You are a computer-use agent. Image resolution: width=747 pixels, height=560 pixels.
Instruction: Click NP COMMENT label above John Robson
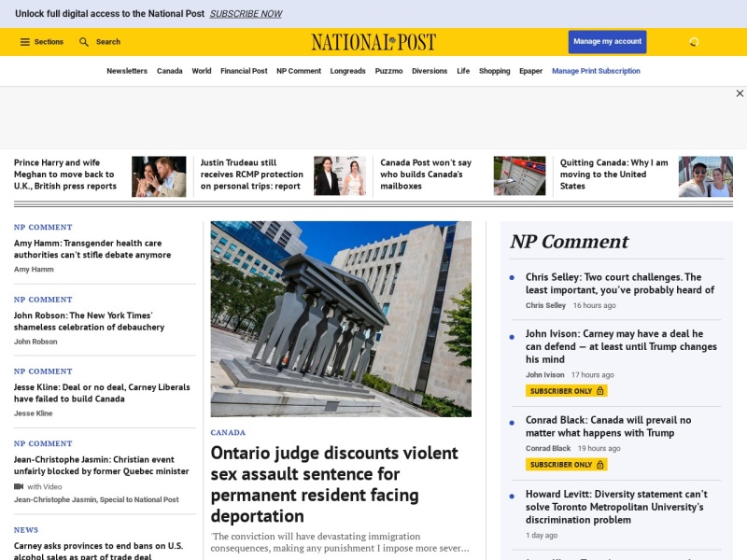(x=43, y=300)
